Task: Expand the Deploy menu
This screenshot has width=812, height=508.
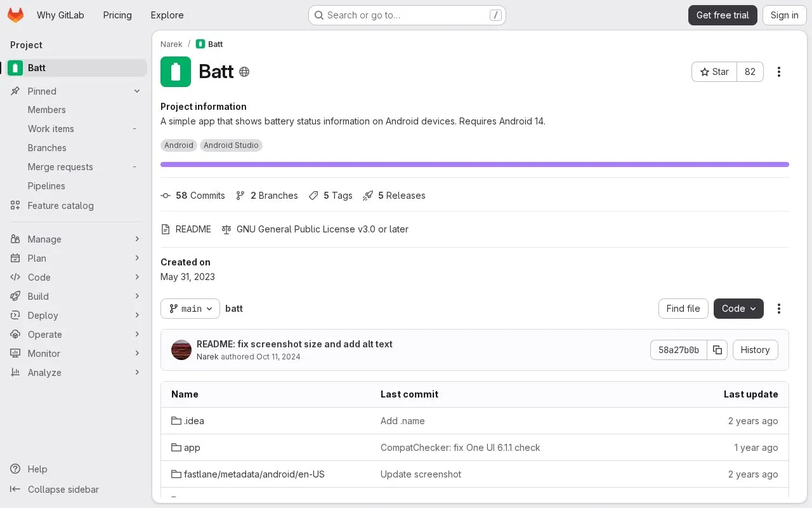Action: click(x=76, y=316)
